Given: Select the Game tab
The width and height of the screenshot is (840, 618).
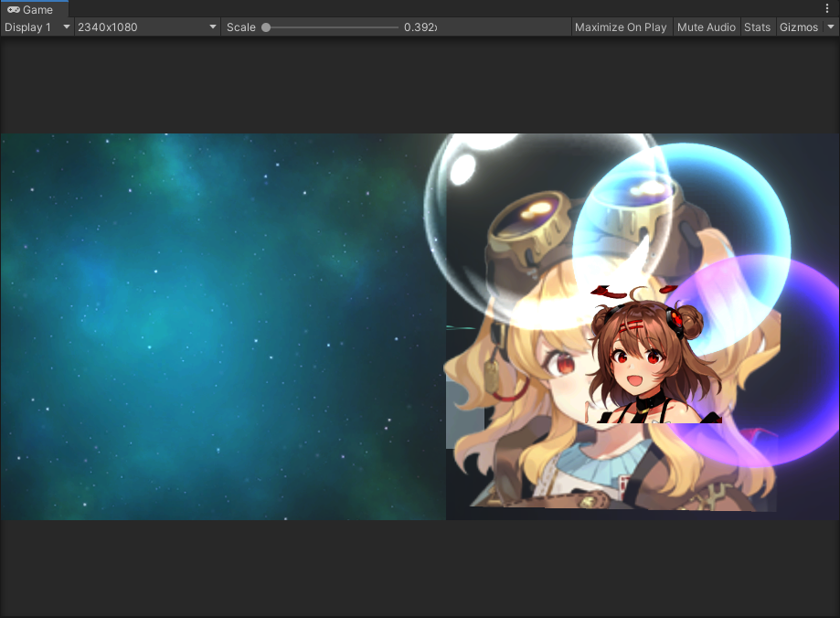Looking at the screenshot, I should pyautogui.click(x=33, y=9).
